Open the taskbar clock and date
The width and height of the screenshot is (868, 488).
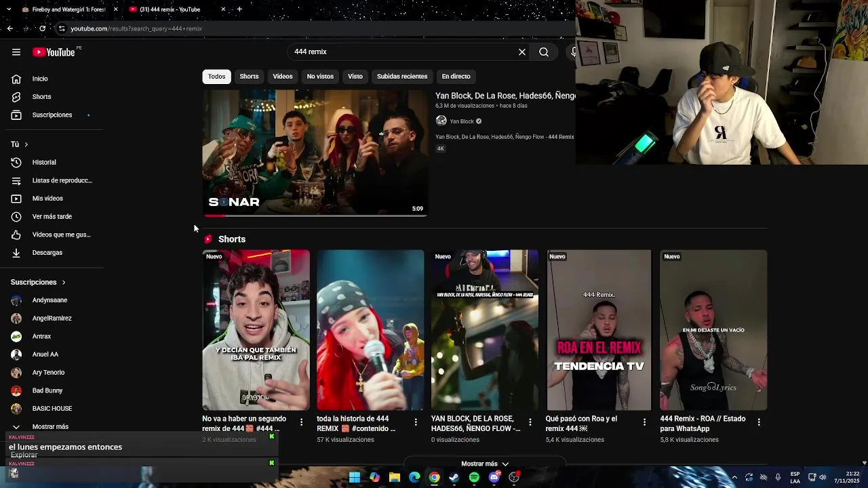(847, 477)
